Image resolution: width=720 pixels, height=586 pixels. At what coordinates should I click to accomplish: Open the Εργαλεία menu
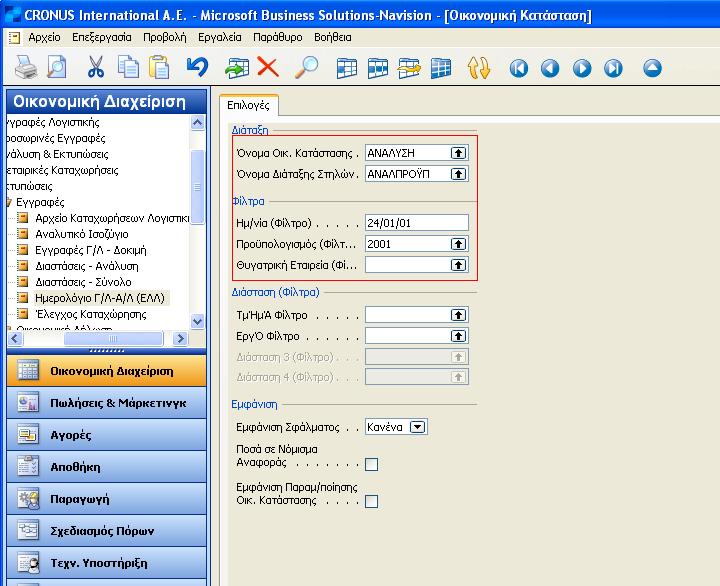click(219, 37)
